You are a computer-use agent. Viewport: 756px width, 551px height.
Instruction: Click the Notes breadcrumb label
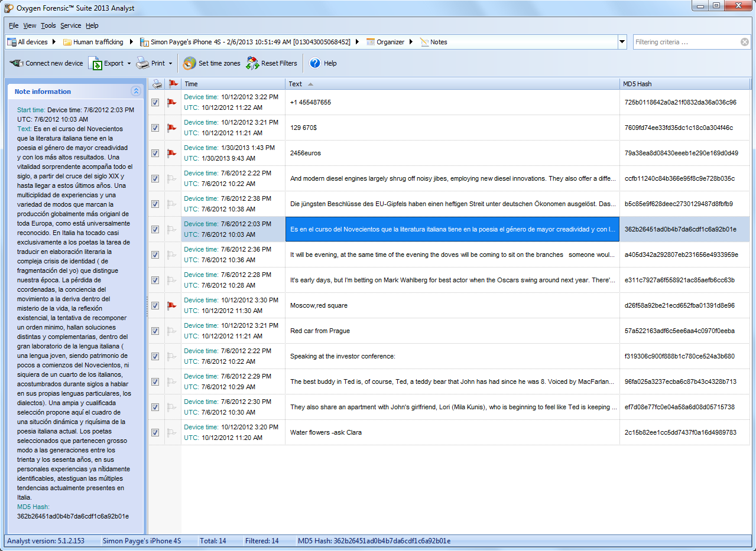pos(439,42)
